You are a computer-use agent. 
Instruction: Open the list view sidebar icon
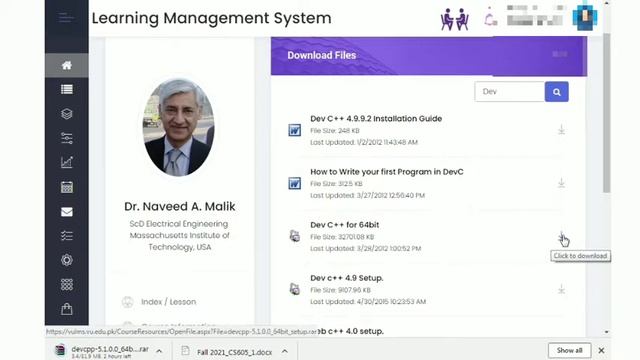click(x=67, y=89)
